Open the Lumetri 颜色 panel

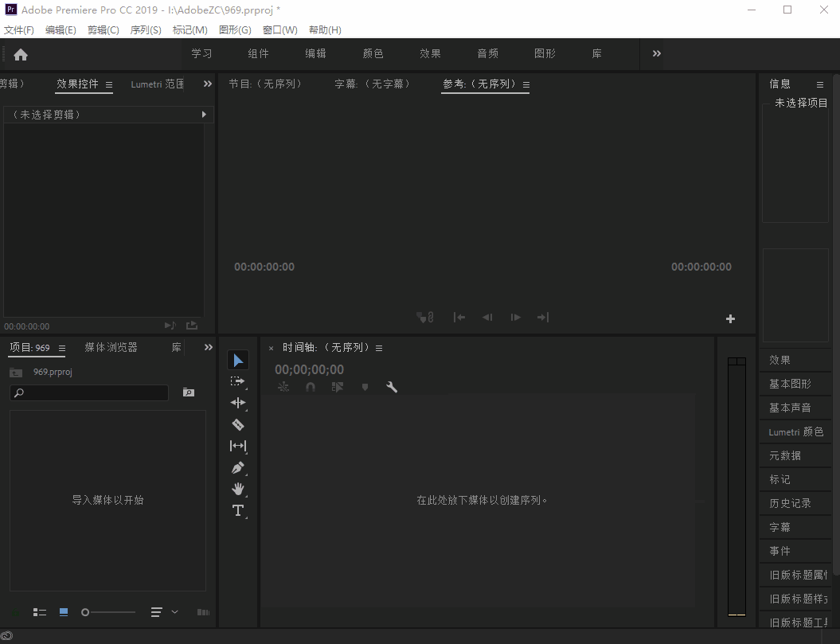coord(795,431)
